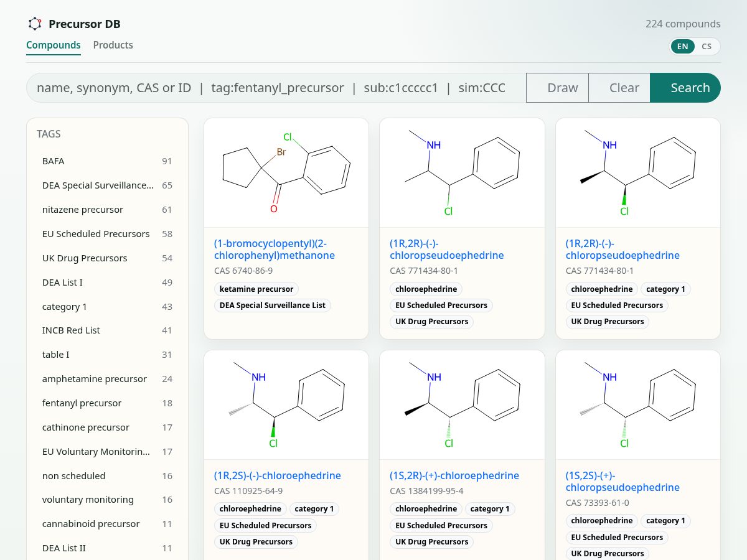Open the Products tab
Screen dimensions: 747x560
tap(113, 45)
